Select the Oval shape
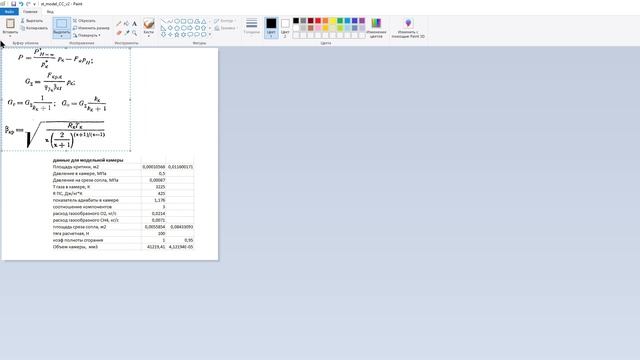 [177, 21]
